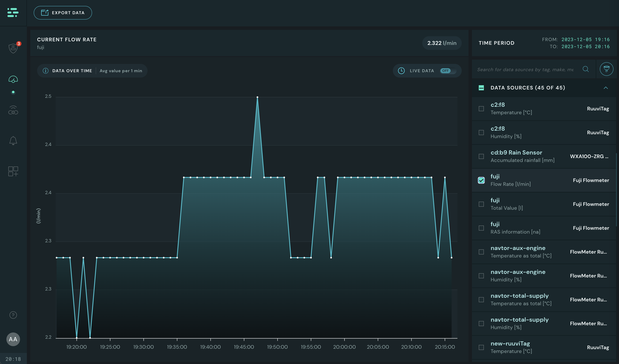The image size is (619, 364).
Task: Click the 19:35:00 x-axis label
Action: 177,347
